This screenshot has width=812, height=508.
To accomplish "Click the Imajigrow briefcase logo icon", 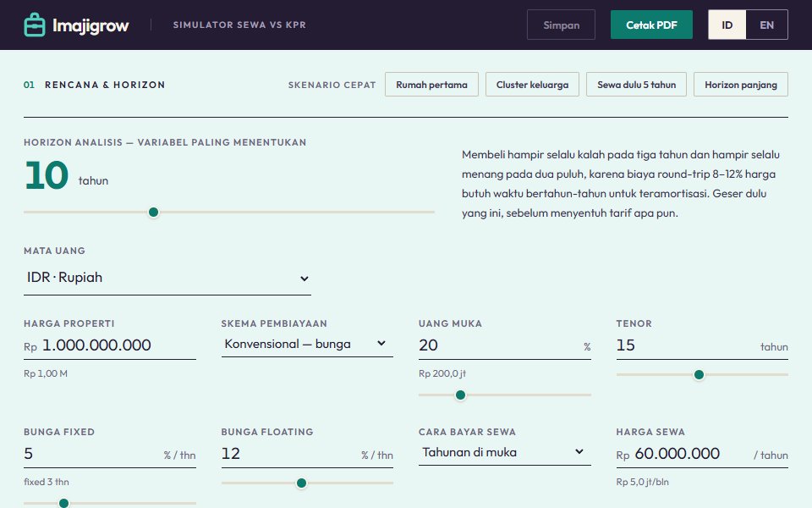I will 35,25.
